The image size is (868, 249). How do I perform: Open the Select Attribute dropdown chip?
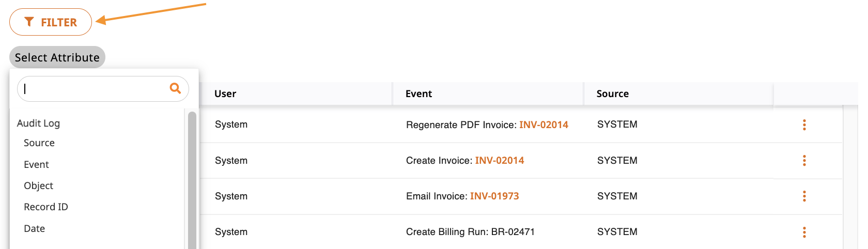pos(57,57)
